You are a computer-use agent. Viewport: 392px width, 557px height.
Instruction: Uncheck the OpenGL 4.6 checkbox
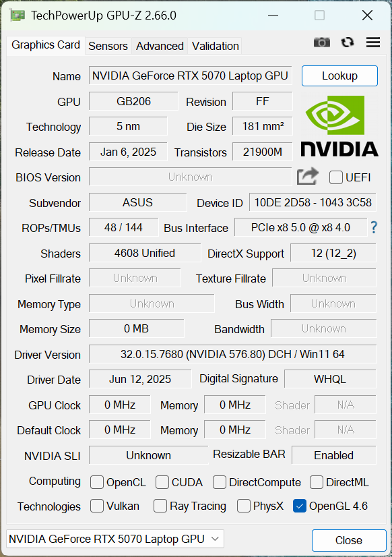(300, 506)
